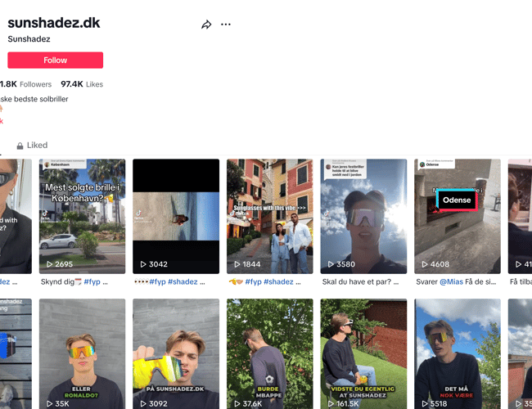Click the Followers count label
The height and width of the screenshot is (409, 532).
point(36,84)
